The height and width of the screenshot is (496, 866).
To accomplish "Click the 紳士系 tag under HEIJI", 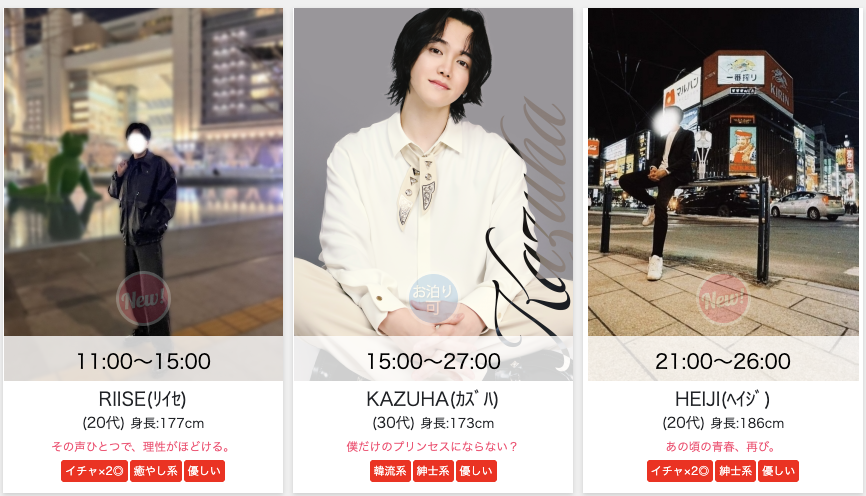I will click(x=735, y=471).
